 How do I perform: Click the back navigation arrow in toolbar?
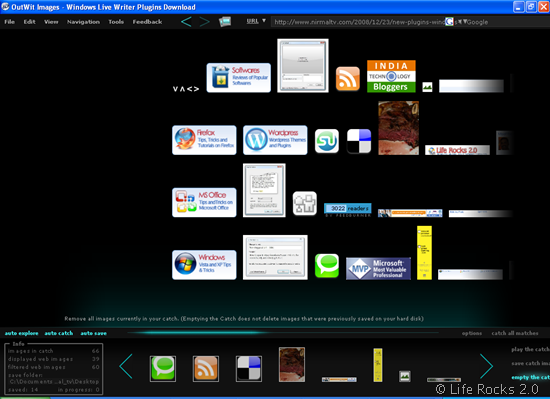tap(186, 22)
